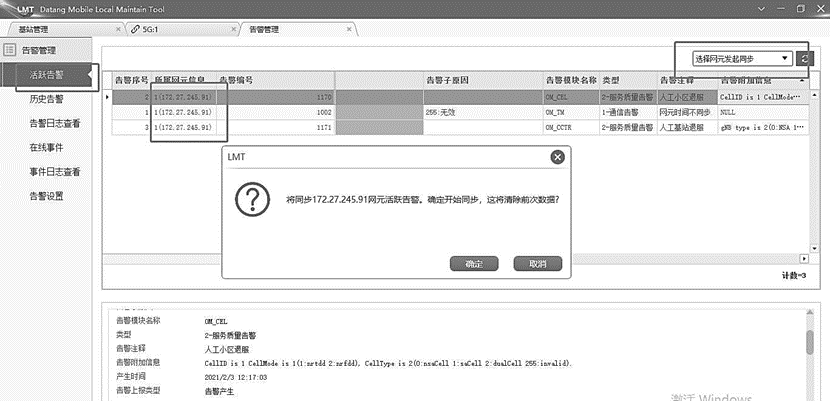Click the alarm management list icon in sidebar
This screenshot has height=401, width=830.
tap(10, 50)
